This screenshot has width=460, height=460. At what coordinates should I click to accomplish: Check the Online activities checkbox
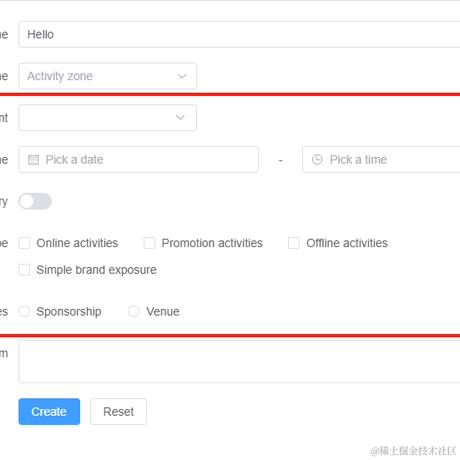(x=24, y=243)
